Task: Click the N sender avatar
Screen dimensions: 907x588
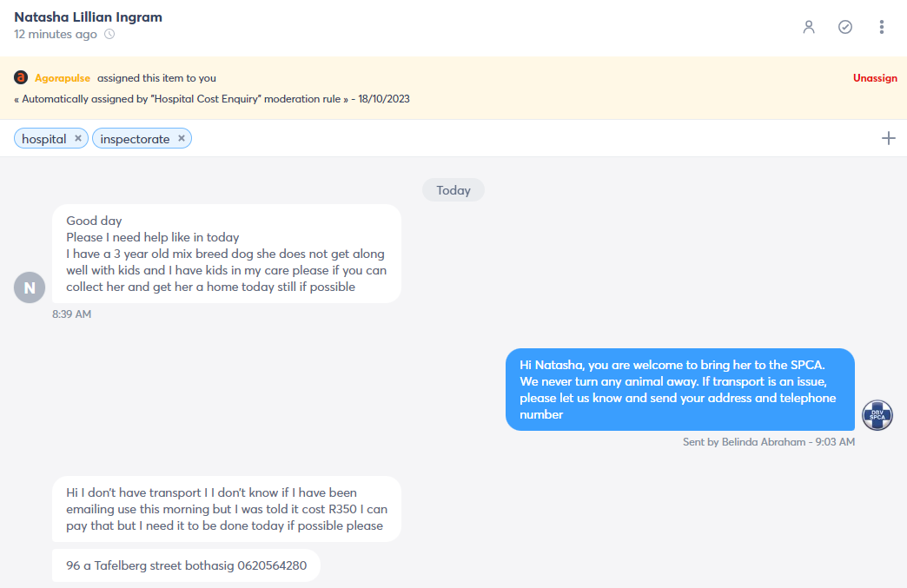Action: [30, 287]
